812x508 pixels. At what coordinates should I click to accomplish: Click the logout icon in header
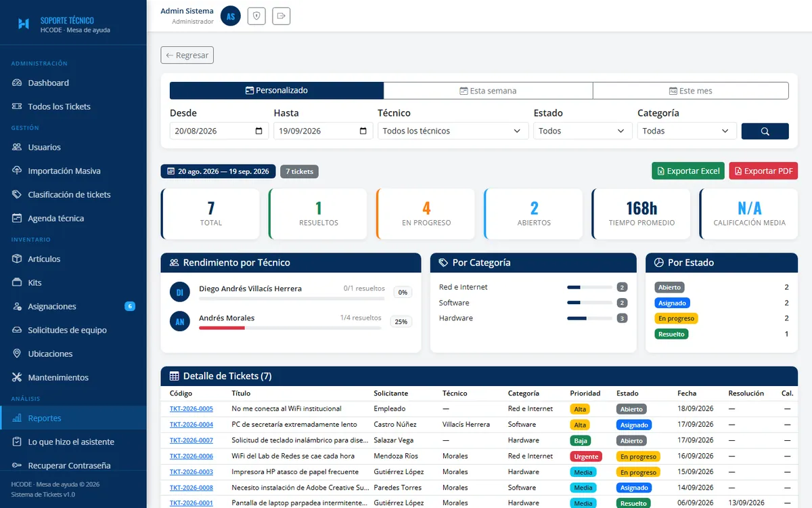[281, 16]
